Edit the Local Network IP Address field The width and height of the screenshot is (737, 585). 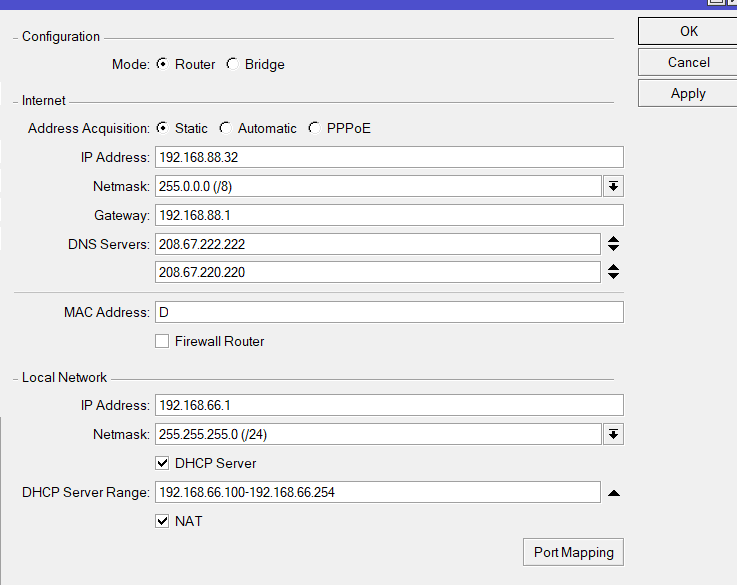coord(389,405)
